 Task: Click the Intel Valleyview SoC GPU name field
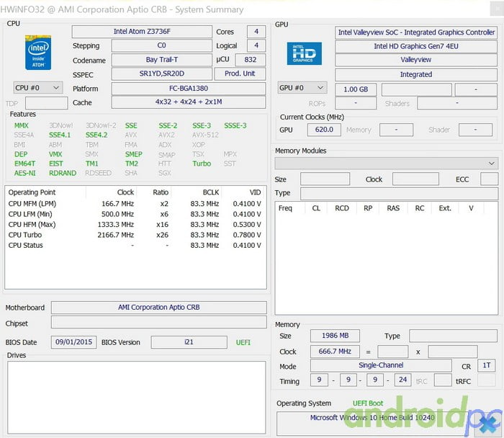pos(416,32)
